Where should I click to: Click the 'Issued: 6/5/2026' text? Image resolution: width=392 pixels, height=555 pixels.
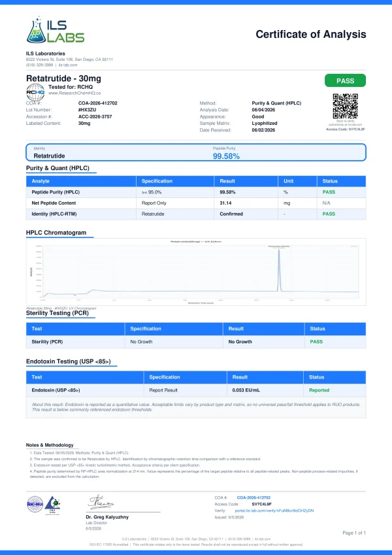pos(229,517)
